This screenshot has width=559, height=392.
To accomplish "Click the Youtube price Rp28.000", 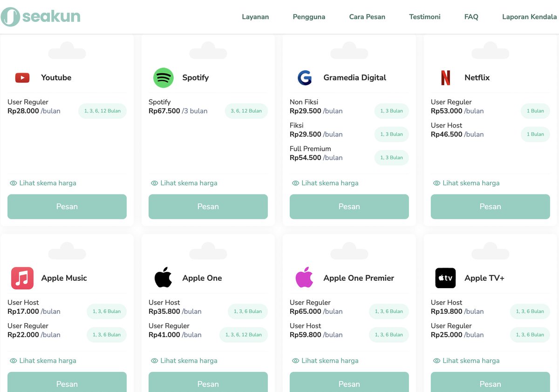I will click(x=23, y=111).
